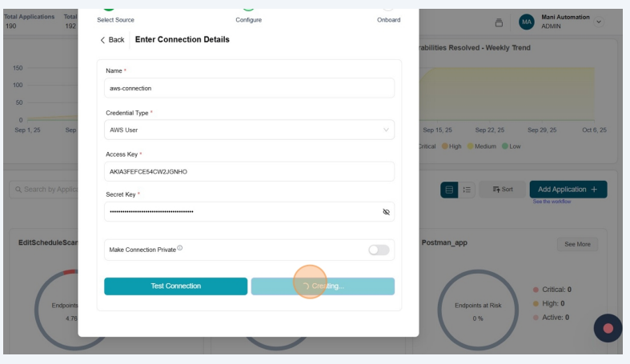Click the Add Application button
The image size is (630, 364).
(568, 189)
